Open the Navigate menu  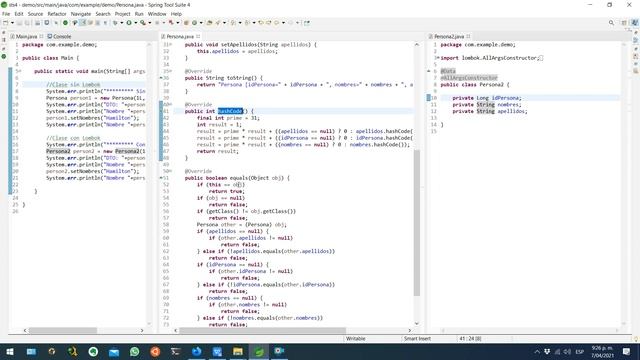[81, 14]
